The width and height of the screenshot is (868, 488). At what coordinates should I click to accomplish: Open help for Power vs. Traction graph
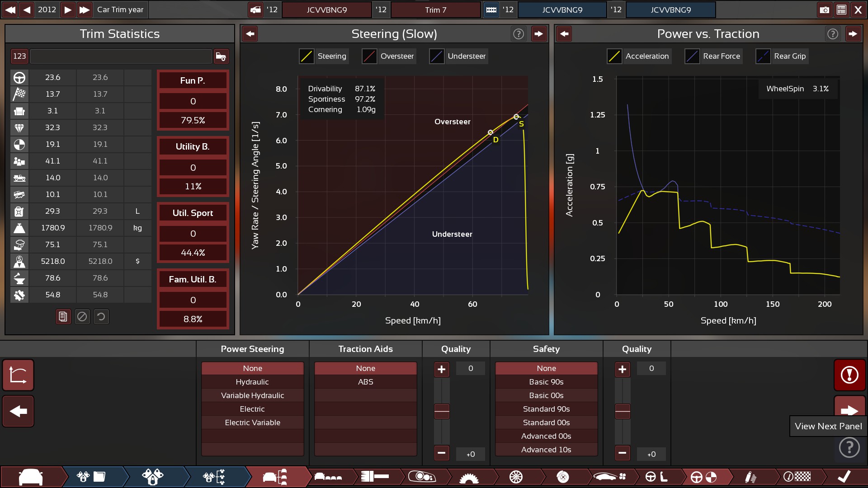833,34
